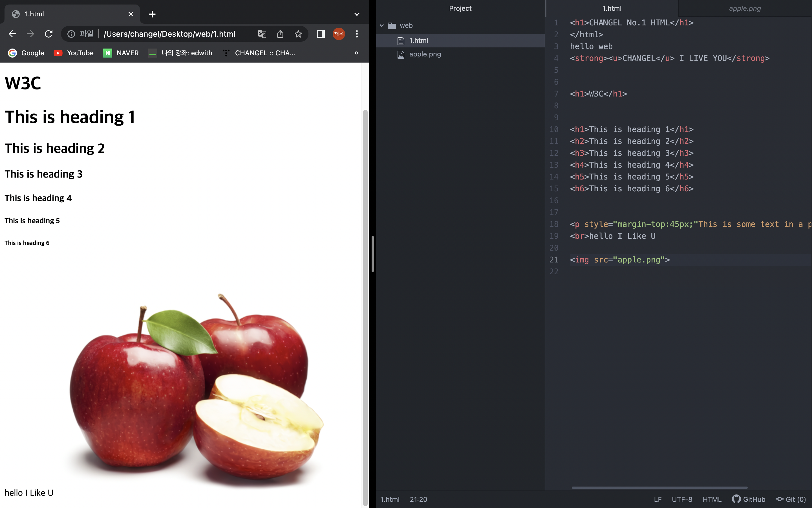This screenshot has width=812, height=508.
Task: Click the Chrome address bar URL
Action: coord(169,34)
